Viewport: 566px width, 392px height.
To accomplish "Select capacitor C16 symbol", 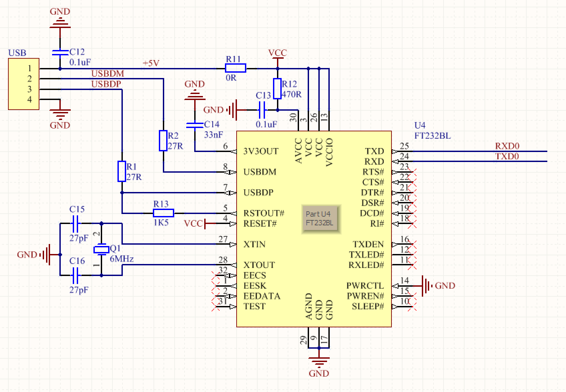I will [x=75, y=275].
